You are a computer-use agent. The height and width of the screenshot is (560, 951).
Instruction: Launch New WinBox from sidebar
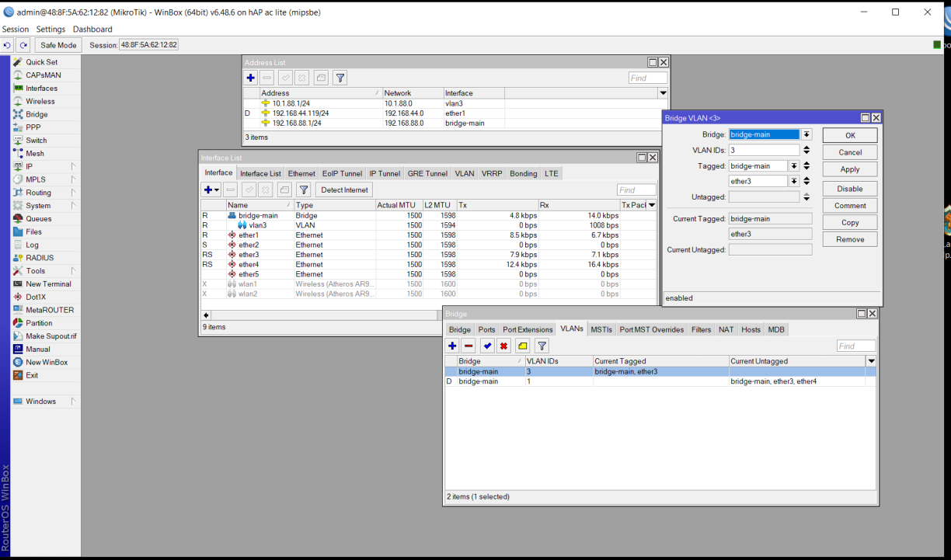47,363
